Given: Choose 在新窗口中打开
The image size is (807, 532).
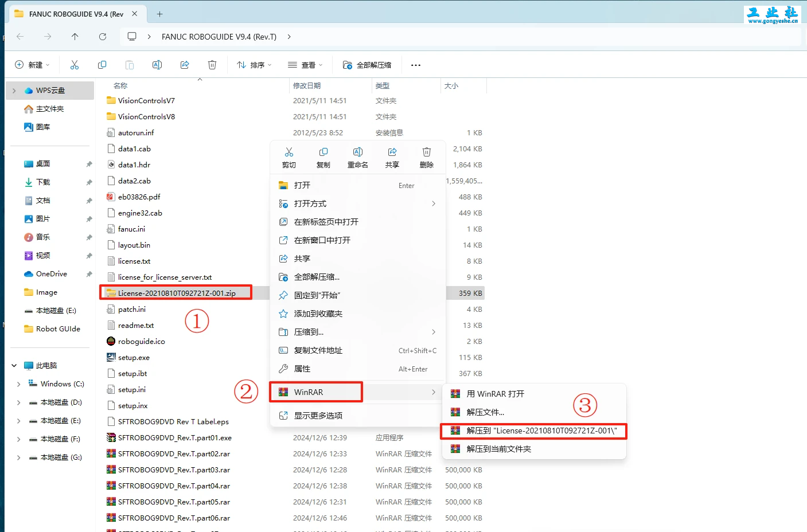Looking at the screenshot, I should pos(357,240).
